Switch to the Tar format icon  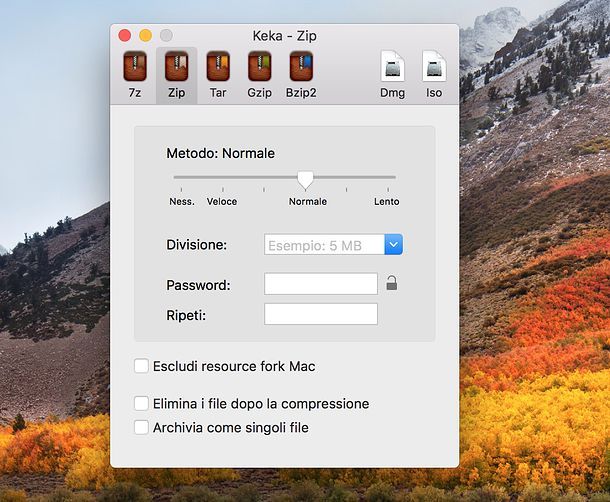click(x=218, y=67)
